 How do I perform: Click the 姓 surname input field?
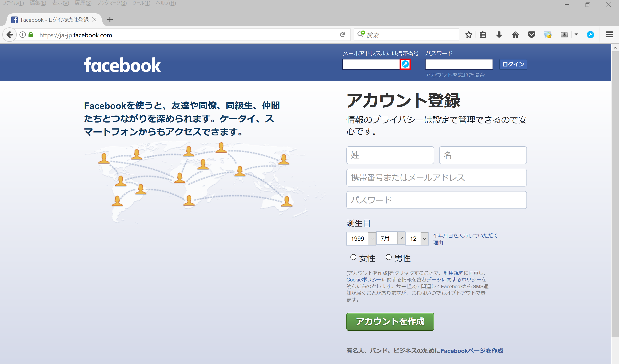tap(390, 155)
